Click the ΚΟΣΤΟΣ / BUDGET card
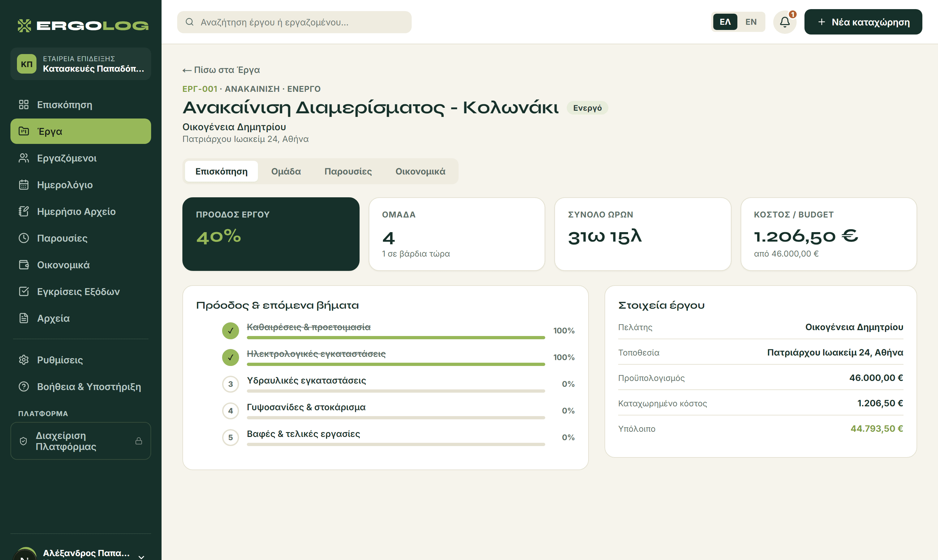The height and width of the screenshot is (560, 938). click(829, 234)
